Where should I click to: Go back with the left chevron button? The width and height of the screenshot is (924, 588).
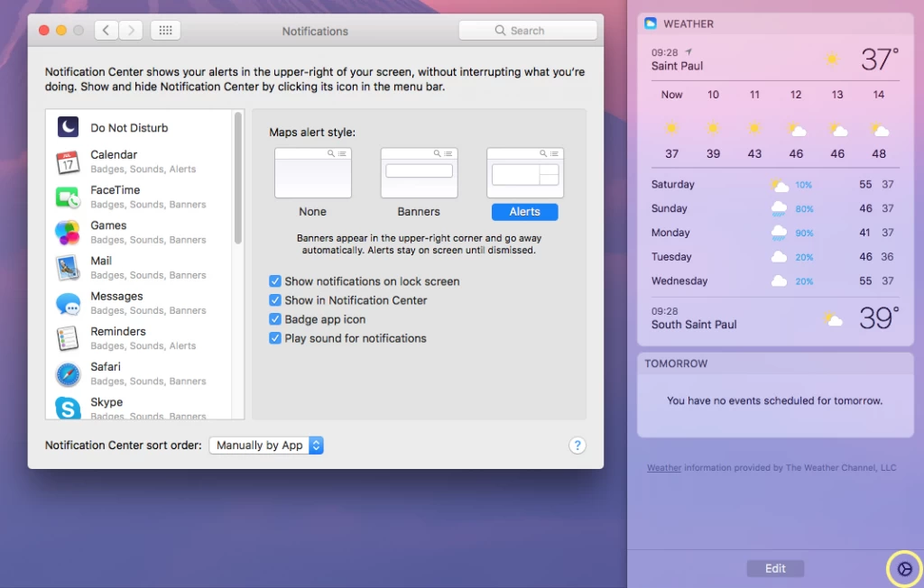pyautogui.click(x=106, y=30)
